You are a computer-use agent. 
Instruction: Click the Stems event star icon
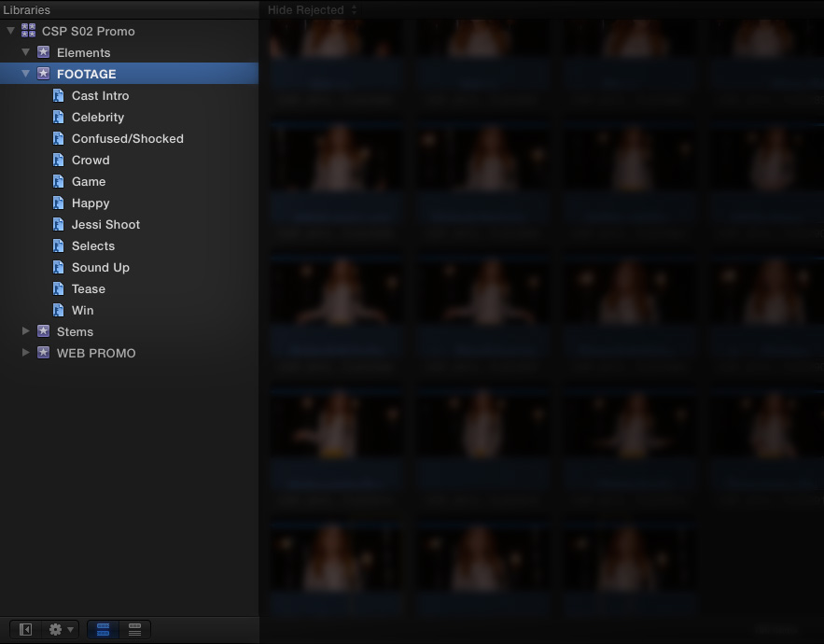pos(44,331)
